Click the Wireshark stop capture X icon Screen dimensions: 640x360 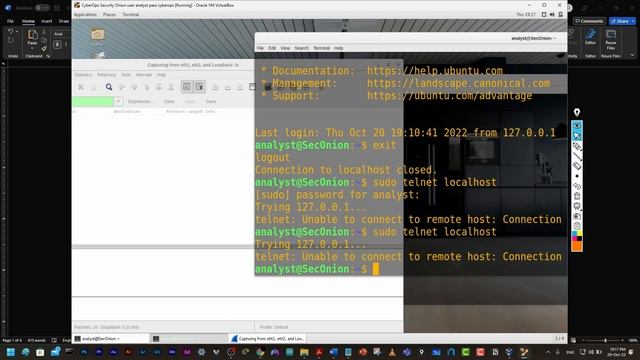click(x=81, y=87)
